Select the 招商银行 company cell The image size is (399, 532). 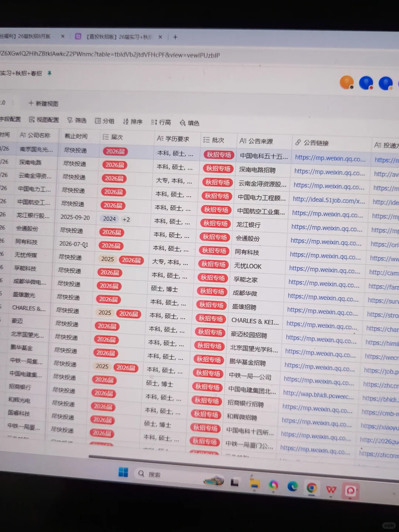20,387
